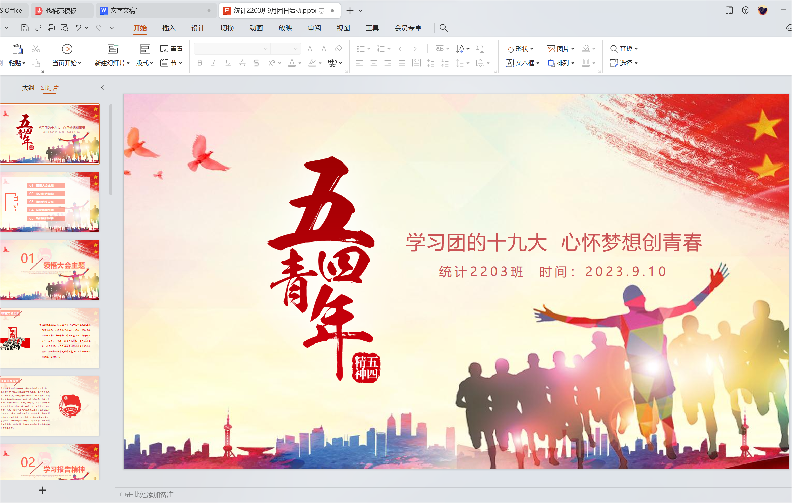Click add slide plus button below thumbnails
Image resolution: width=792 pixels, height=503 pixels.
click(x=42, y=491)
